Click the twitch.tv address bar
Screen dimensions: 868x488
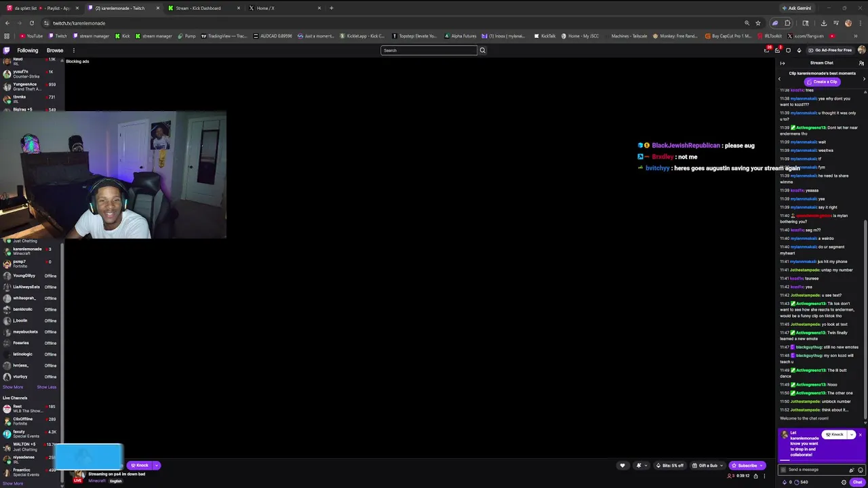(x=393, y=23)
